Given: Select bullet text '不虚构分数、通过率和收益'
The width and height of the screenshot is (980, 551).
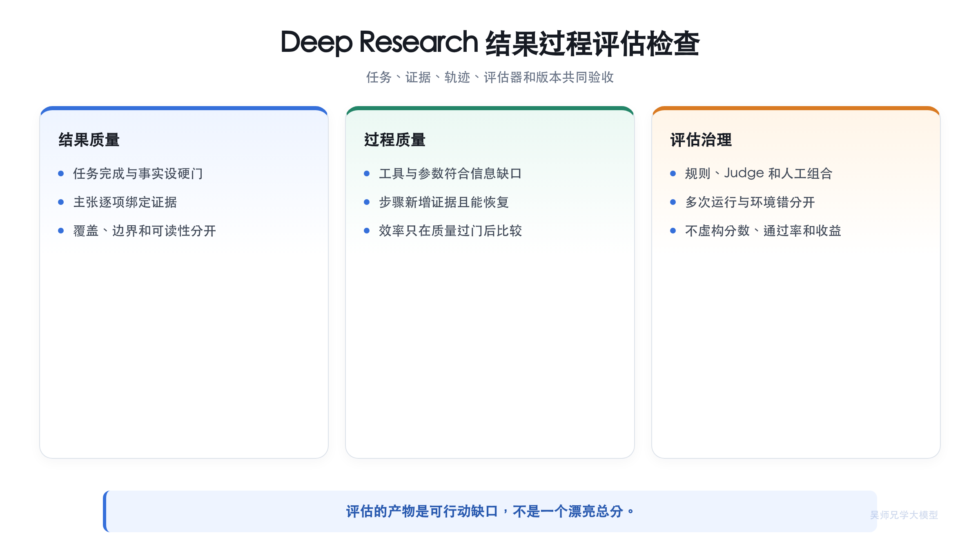Looking at the screenshot, I should click(763, 231).
